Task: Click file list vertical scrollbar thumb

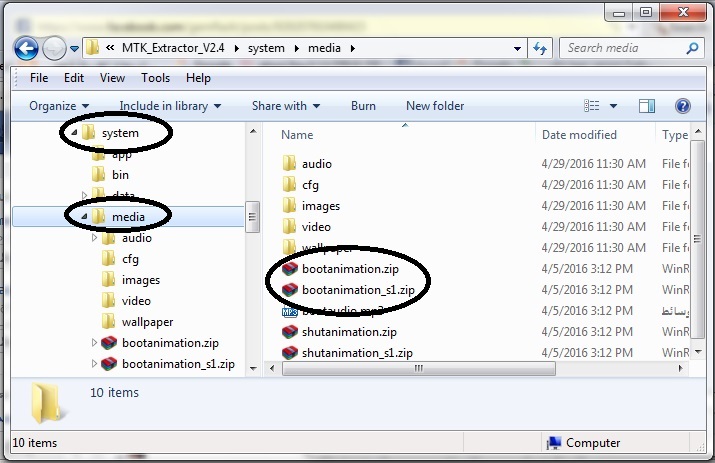Action: 697,239
